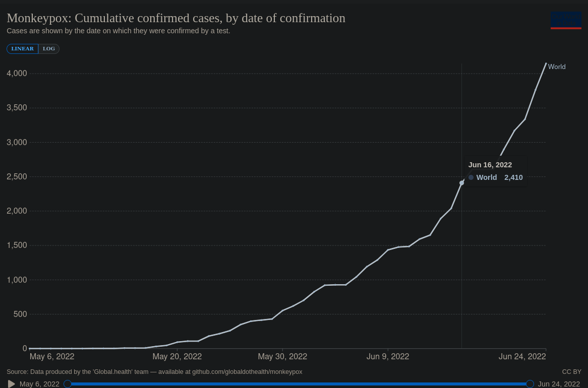588x388 pixels.
Task: Click the left timeline slider handle
Action: (x=68, y=384)
